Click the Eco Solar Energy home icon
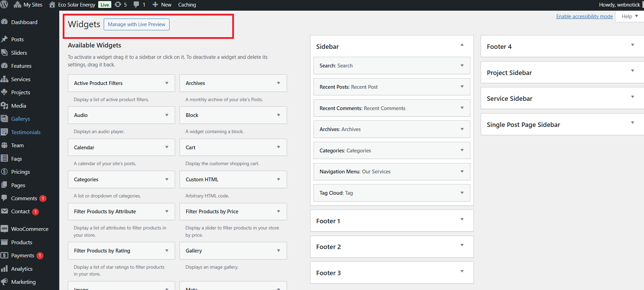Image resolution: width=644 pixels, height=290 pixels. point(52,4)
